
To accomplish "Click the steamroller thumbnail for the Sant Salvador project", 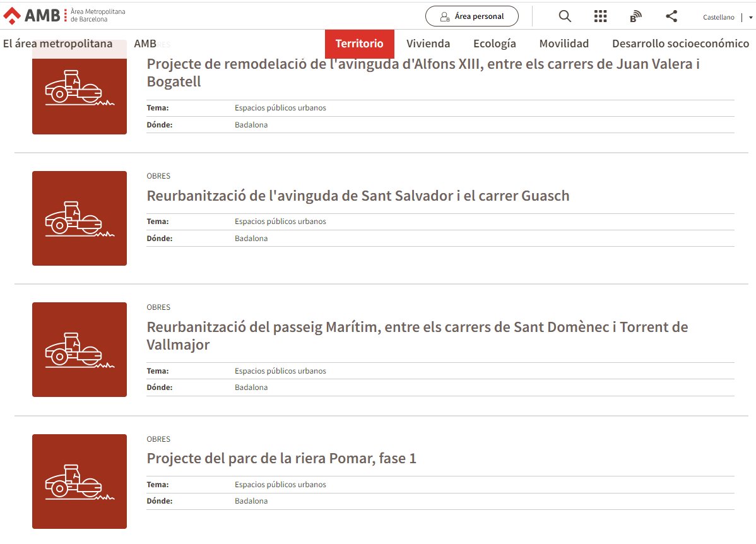I will tap(80, 218).
